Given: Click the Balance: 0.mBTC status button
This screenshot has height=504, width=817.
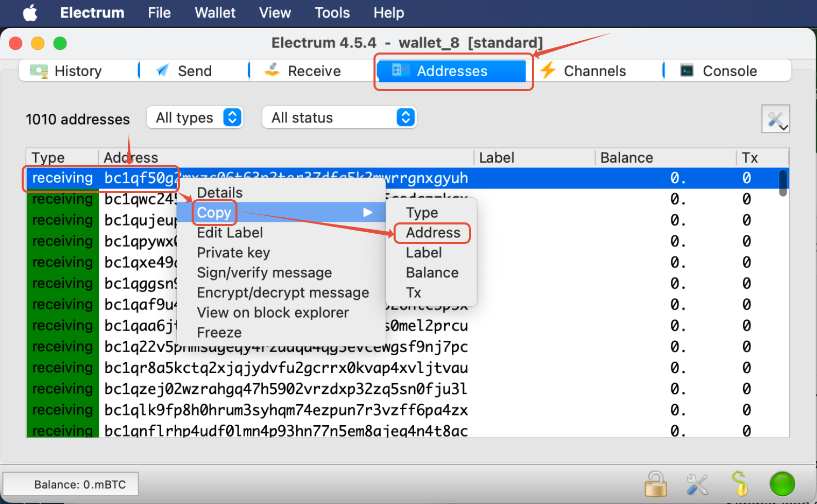Looking at the screenshot, I should click(x=71, y=484).
